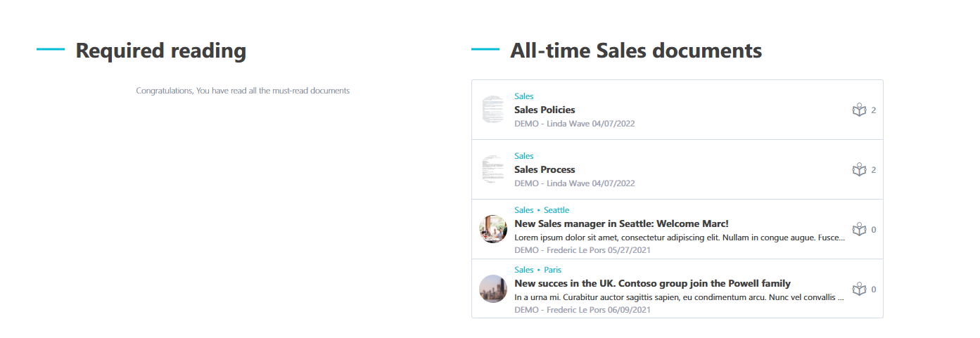Open the Sales Policies title link
The height and width of the screenshot is (338, 980).
pos(545,110)
